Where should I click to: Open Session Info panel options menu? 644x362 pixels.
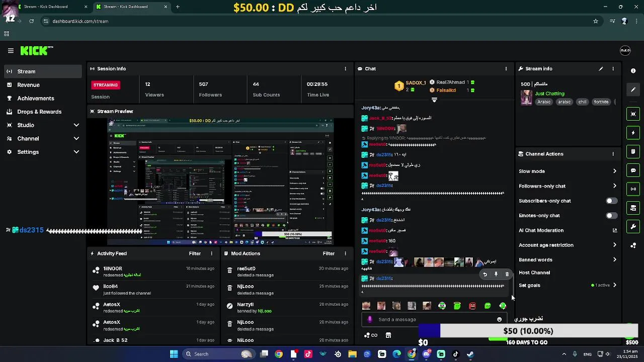coord(345,69)
